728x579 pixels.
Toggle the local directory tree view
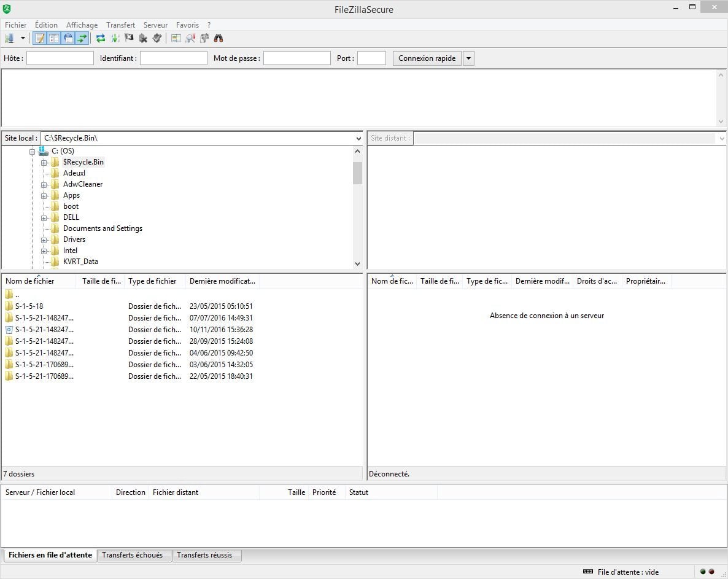pos(54,38)
